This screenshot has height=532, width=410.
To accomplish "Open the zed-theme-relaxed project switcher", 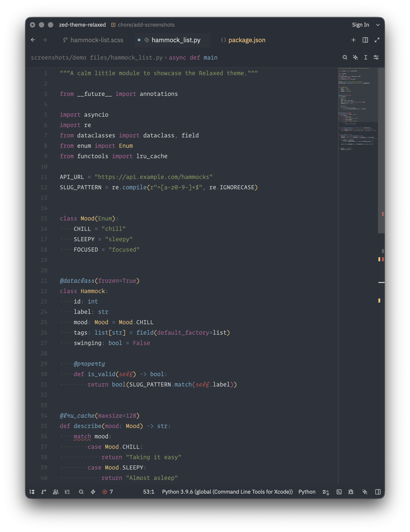I will pyautogui.click(x=82, y=25).
